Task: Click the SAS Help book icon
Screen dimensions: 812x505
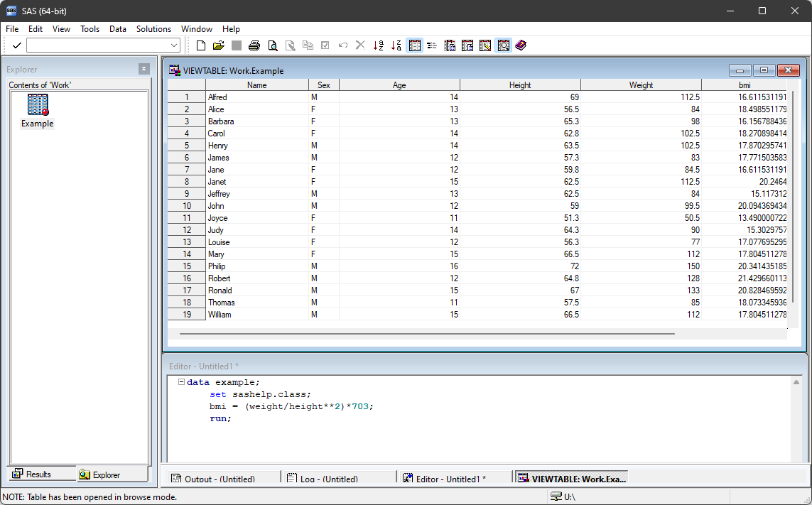Action: point(521,45)
